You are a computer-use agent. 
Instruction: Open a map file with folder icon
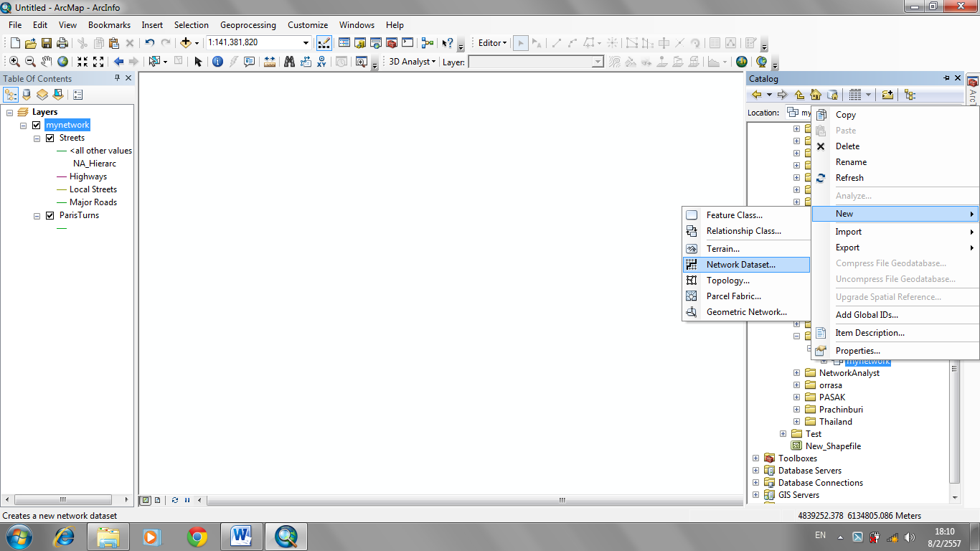coord(31,43)
